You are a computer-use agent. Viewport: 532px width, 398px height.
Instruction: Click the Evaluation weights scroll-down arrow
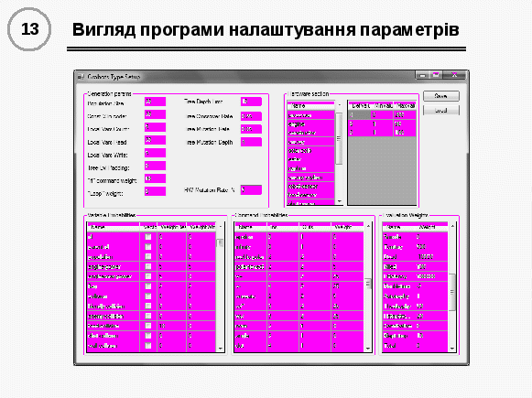click(x=452, y=349)
